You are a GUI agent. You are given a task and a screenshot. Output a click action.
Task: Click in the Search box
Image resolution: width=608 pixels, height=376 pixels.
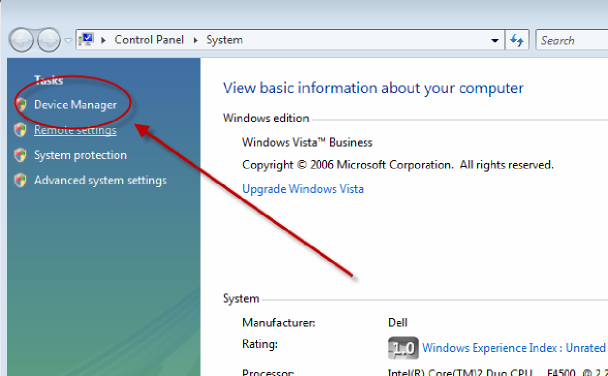(x=572, y=40)
